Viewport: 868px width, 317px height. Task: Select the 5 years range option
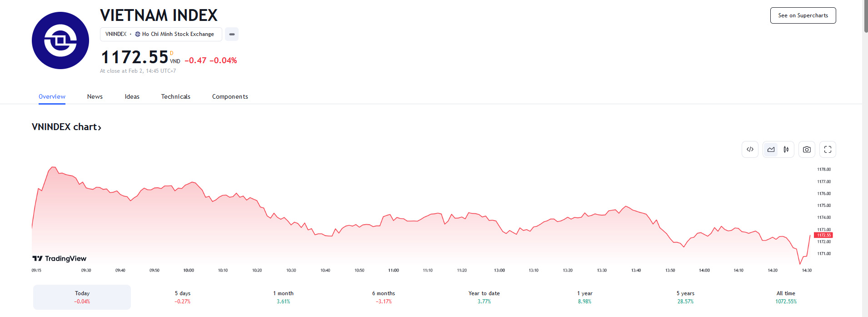[685, 297]
